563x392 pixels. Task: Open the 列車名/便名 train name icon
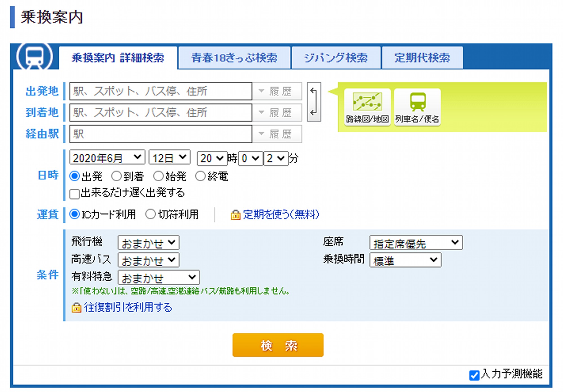[x=417, y=107]
